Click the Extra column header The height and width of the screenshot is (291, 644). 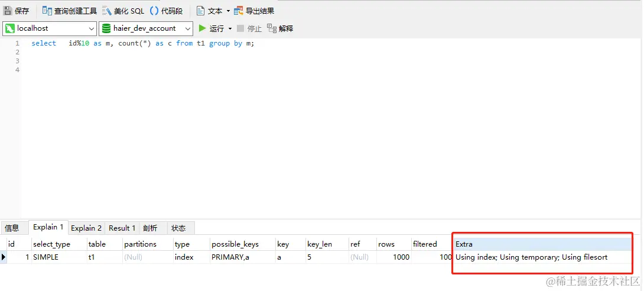[542, 244]
